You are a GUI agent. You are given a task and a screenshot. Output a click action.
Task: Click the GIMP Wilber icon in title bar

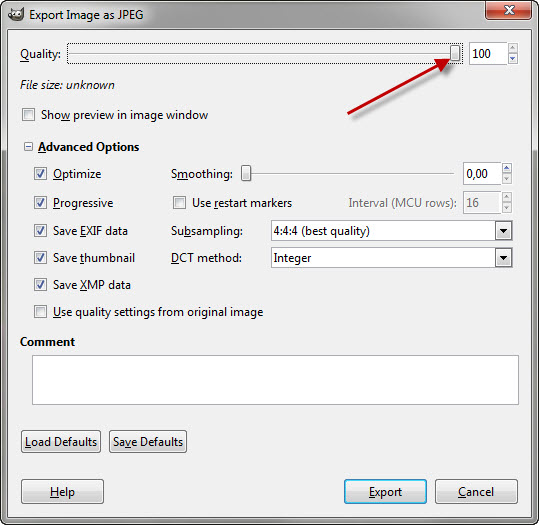click(x=16, y=14)
